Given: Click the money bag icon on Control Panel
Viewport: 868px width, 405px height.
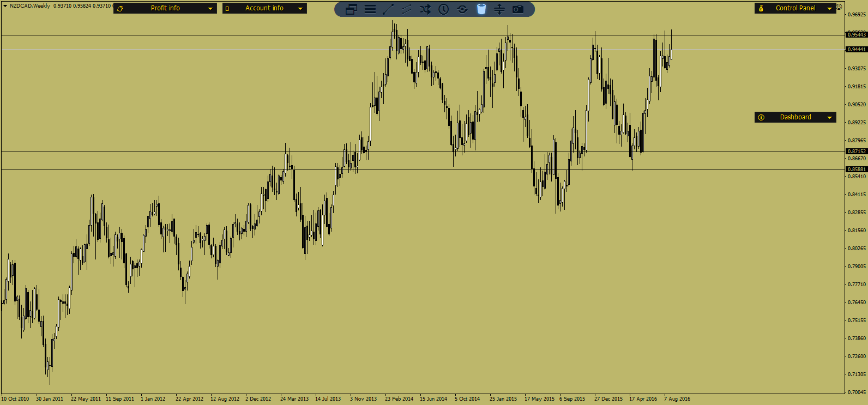Looking at the screenshot, I should (x=761, y=8).
